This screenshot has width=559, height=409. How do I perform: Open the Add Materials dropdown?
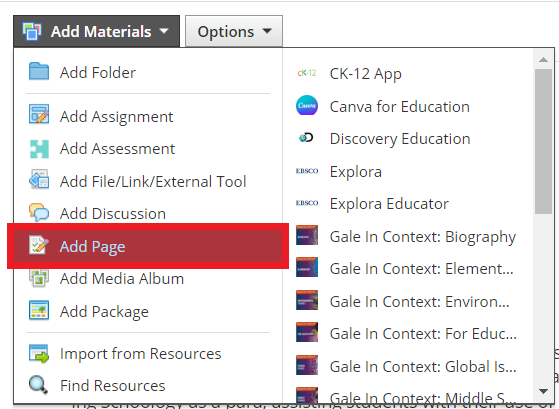[x=97, y=31]
